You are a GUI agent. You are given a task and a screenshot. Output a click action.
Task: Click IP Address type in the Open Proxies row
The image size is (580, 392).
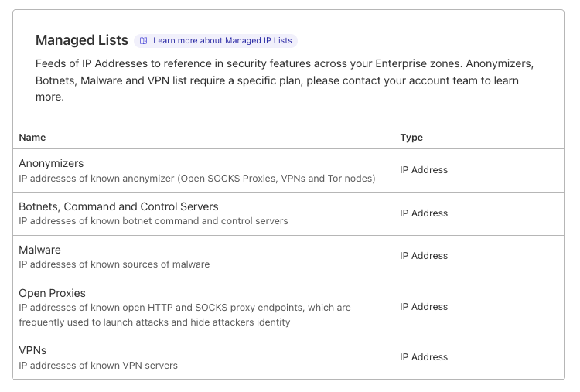pos(424,307)
